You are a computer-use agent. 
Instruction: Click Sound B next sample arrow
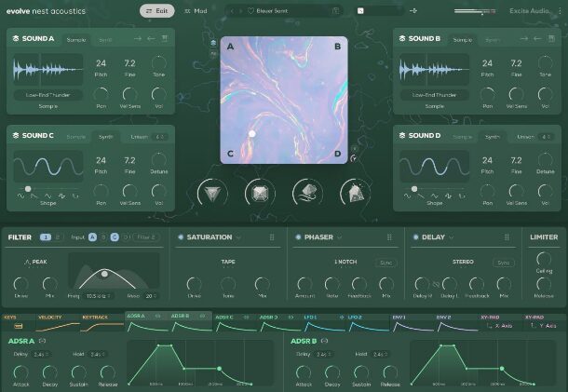(524, 38)
